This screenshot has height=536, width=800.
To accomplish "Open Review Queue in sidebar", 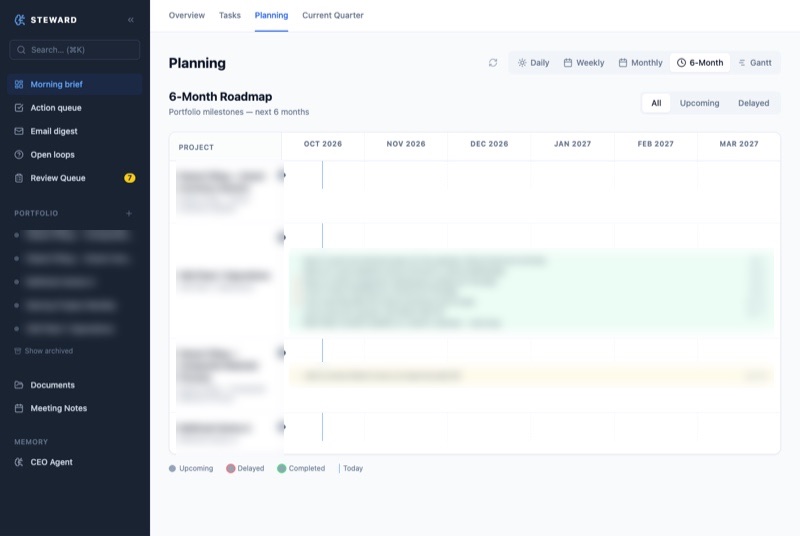I will [x=74, y=178].
